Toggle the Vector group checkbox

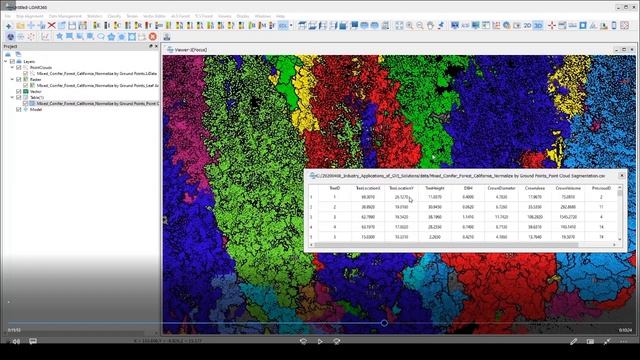19,91
